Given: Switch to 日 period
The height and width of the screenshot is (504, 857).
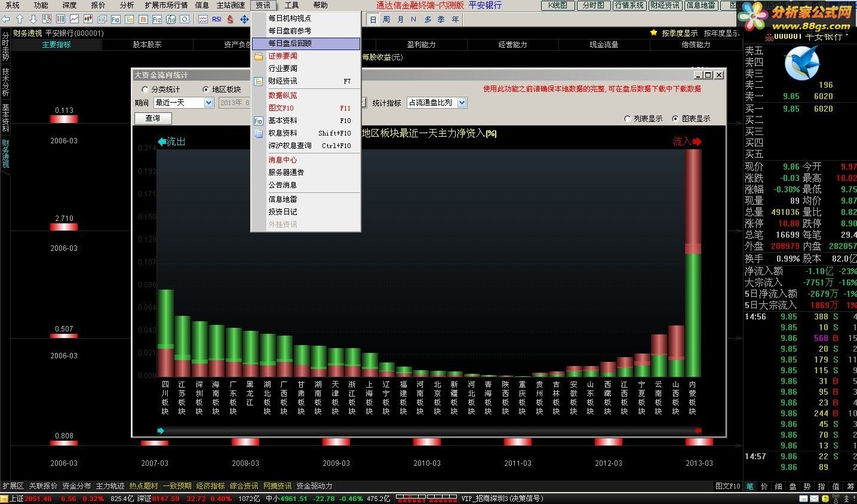Looking at the screenshot, I should coord(373,19).
